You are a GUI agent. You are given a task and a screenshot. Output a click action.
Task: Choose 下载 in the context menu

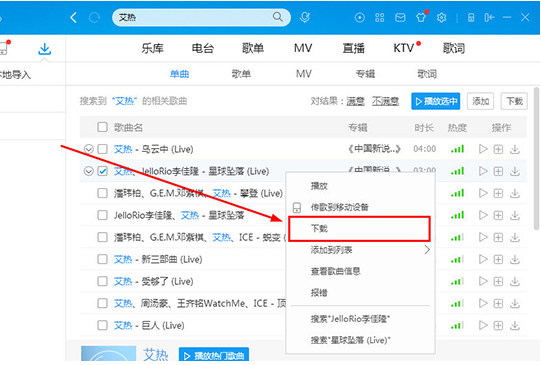[x=360, y=228]
